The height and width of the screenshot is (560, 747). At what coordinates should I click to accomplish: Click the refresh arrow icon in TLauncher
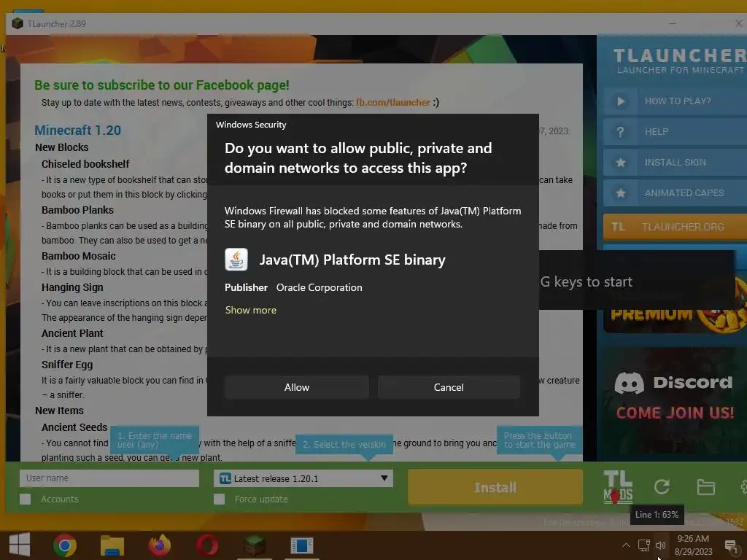click(662, 486)
